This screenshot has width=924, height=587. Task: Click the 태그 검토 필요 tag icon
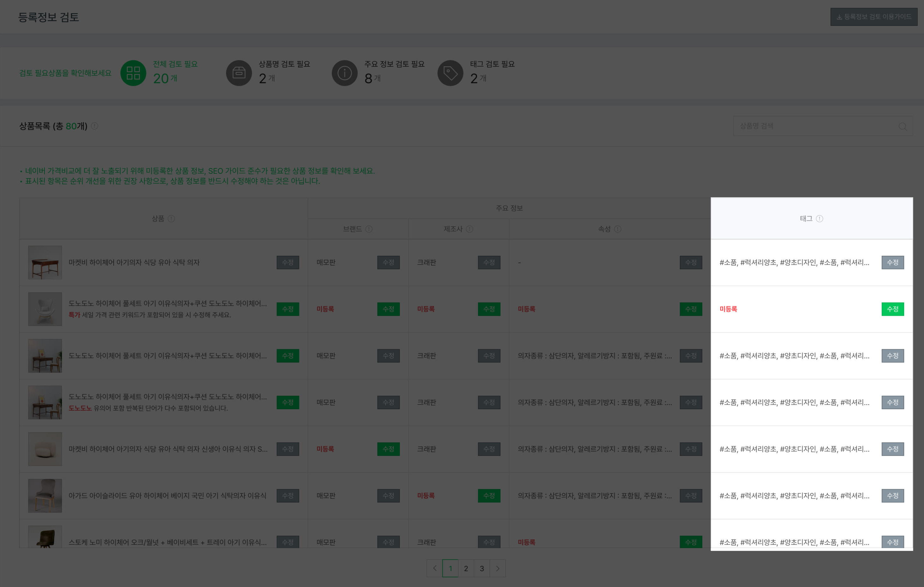click(450, 73)
